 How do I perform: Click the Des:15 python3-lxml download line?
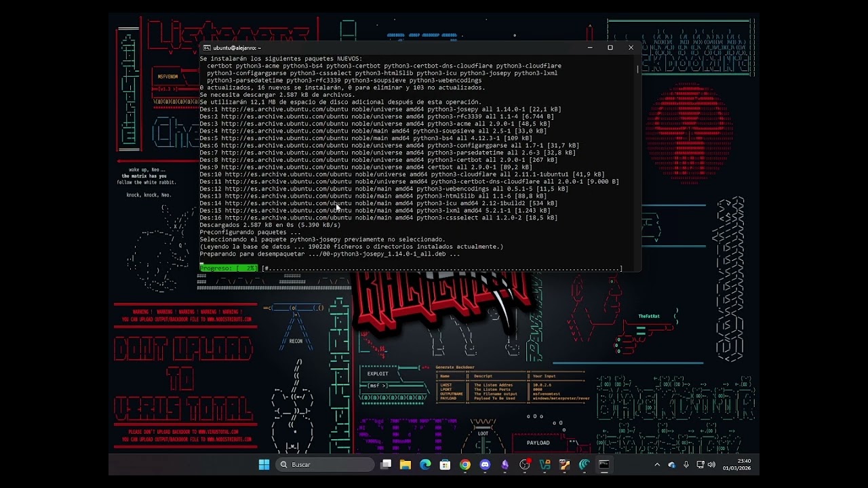[x=375, y=210]
